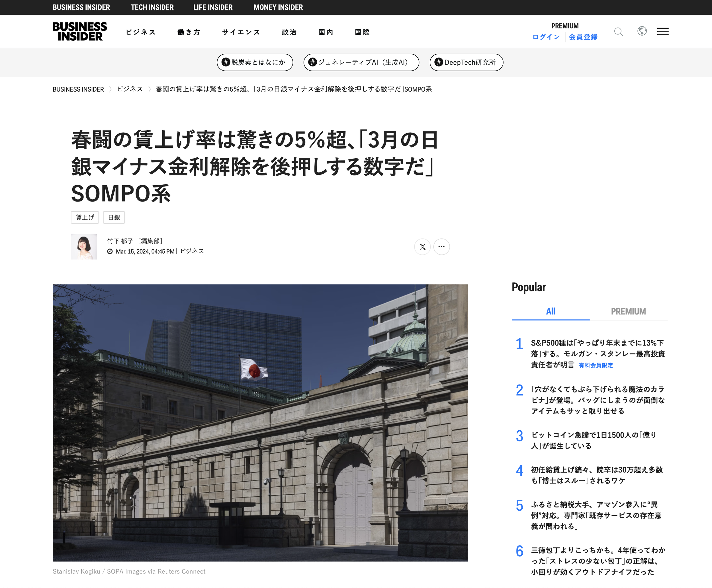Open the サイエンス navigation menu item
712x588 pixels.
tap(241, 32)
